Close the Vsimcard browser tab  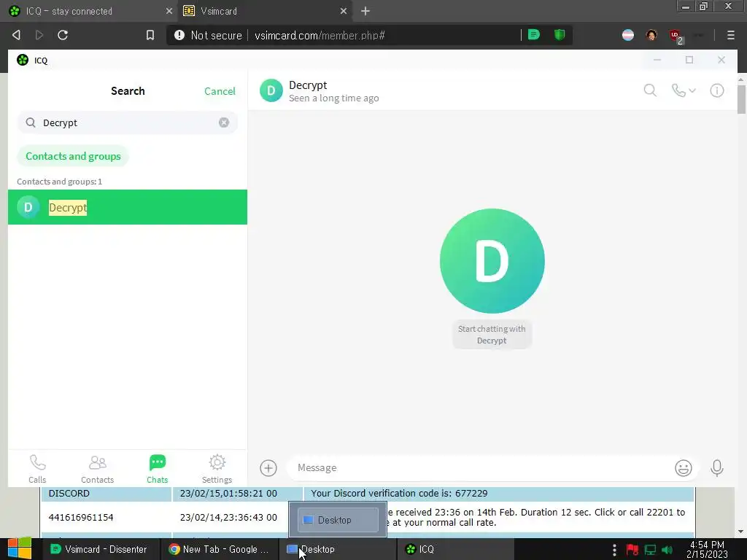344,11
